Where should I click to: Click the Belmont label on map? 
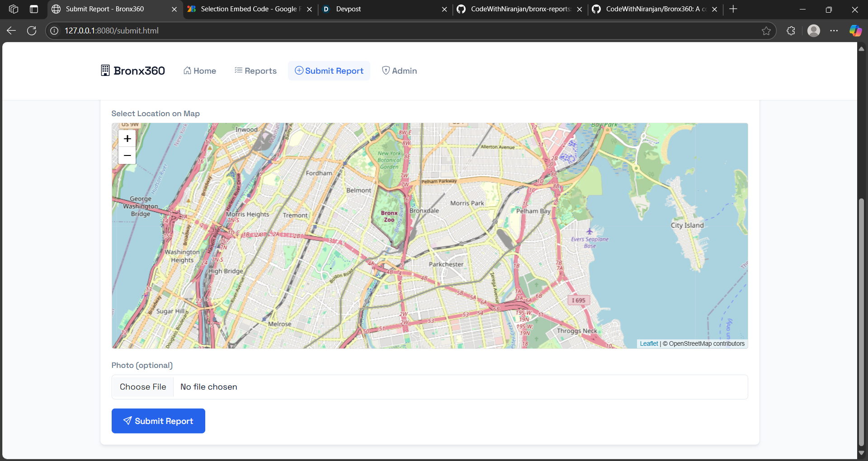tap(359, 190)
